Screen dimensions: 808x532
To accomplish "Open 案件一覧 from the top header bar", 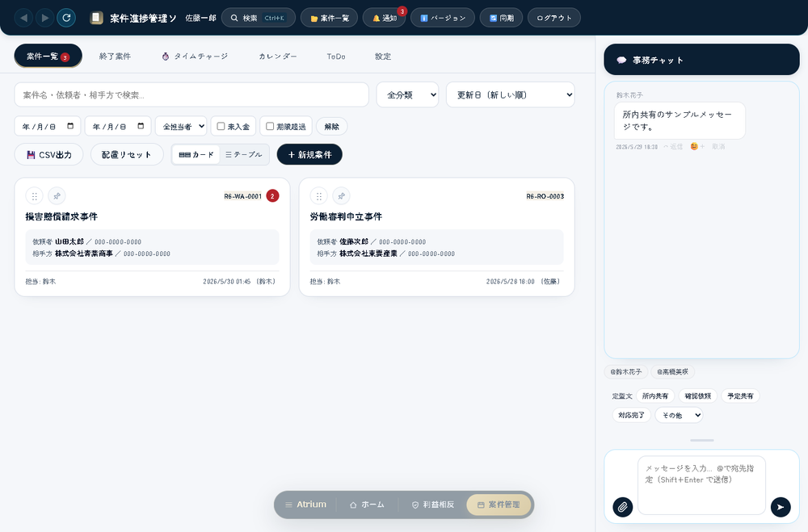I will coord(330,18).
